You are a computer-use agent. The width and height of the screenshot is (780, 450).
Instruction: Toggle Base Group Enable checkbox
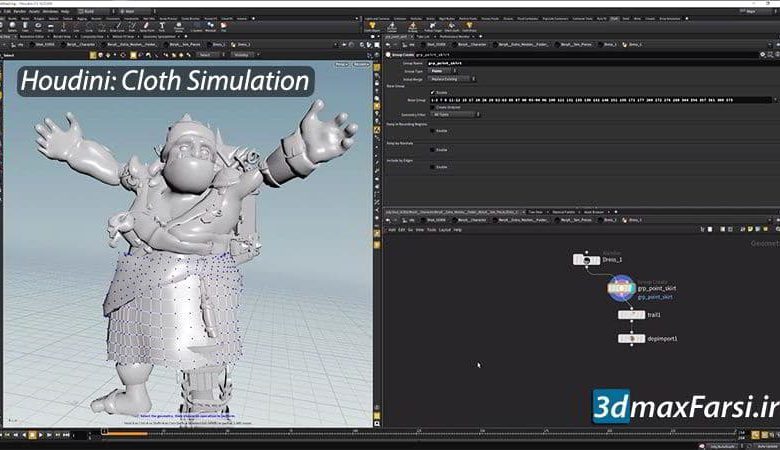click(432, 92)
